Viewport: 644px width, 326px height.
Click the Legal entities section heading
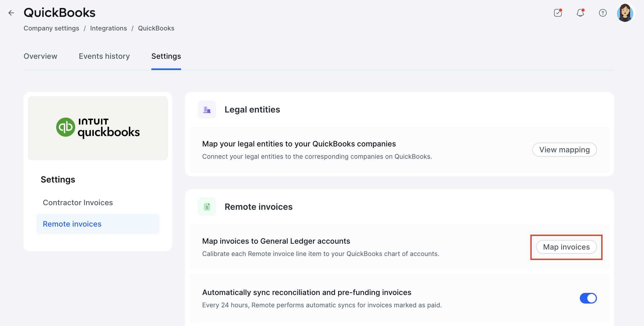click(252, 110)
